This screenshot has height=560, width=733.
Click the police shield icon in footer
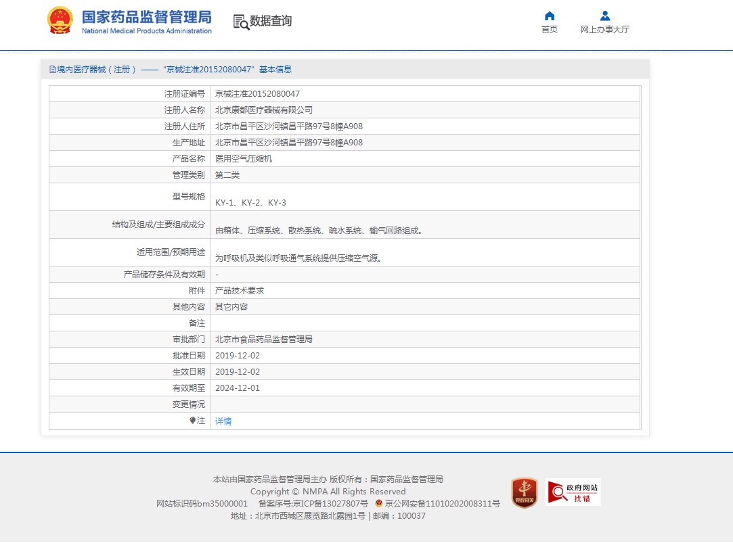click(379, 503)
